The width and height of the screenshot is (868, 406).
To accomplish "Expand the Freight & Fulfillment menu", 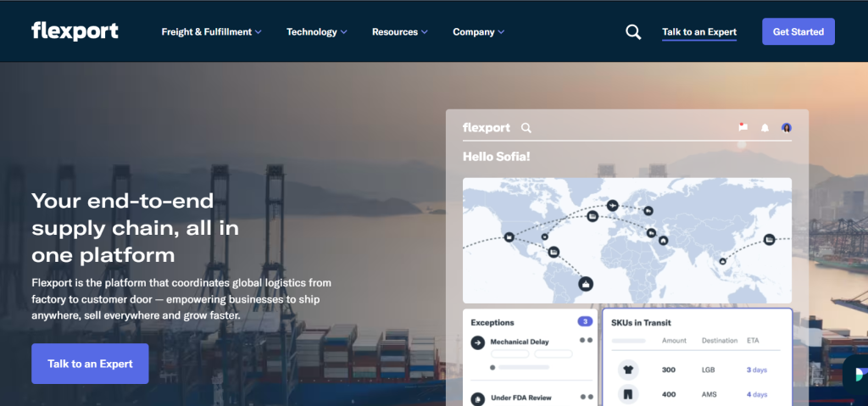I will (211, 32).
